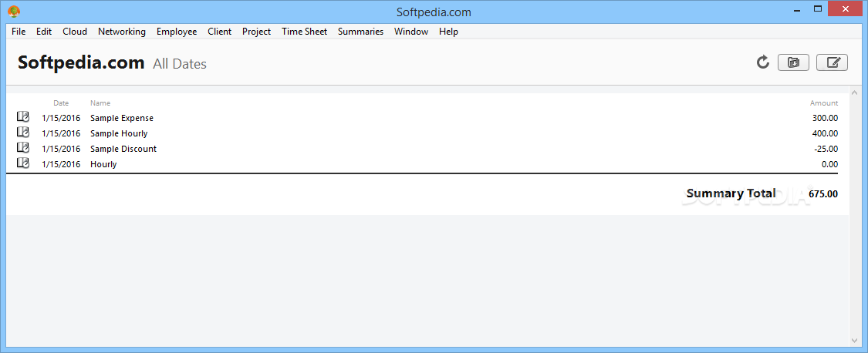The height and width of the screenshot is (353, 868).
Task: Click the Summary Total label
Action: coord(731,193)
